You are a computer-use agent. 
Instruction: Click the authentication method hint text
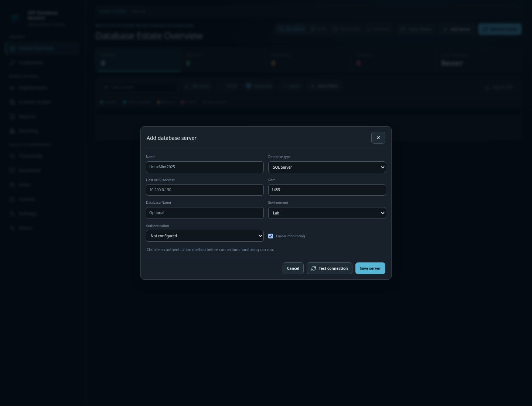[x=210, y=250]
